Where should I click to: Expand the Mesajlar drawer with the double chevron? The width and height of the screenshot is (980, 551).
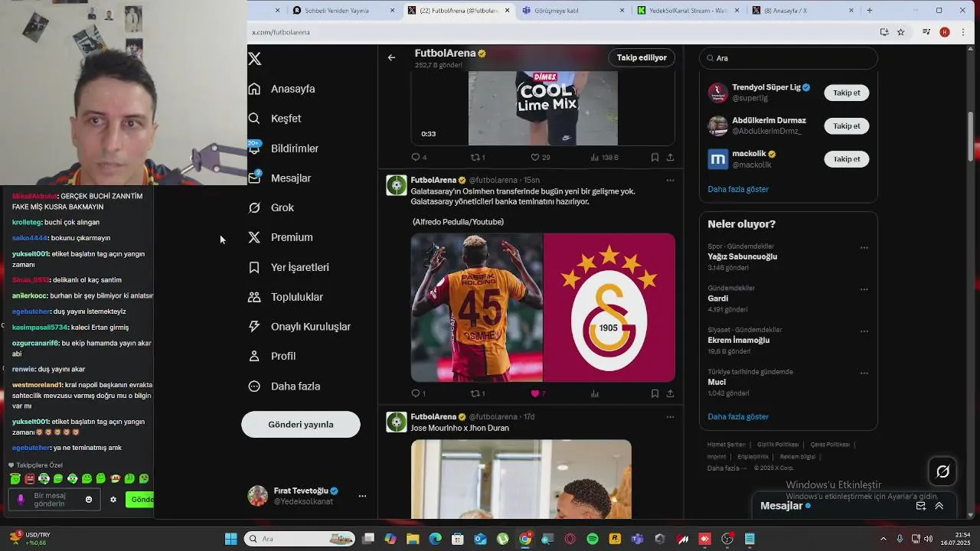coord(939,506)
